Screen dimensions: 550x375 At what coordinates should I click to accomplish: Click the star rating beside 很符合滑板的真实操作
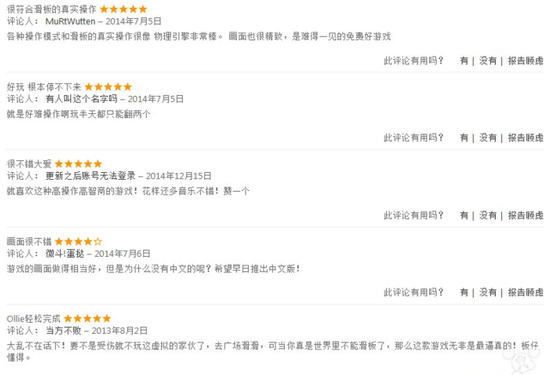coord(123,9)
